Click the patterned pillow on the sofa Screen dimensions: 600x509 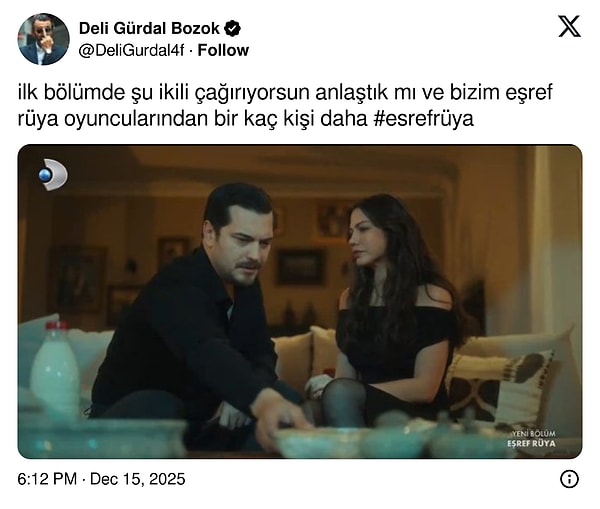(x=501, y=387)
